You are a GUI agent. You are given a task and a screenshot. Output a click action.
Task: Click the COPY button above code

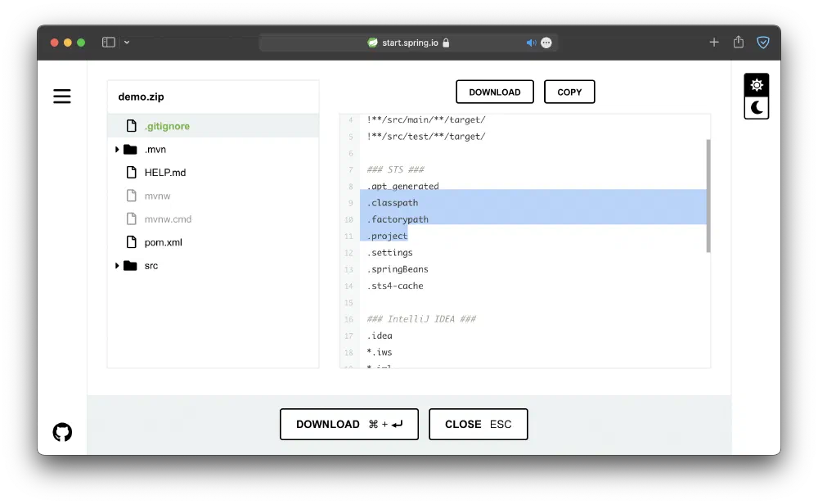pos(569,92)
